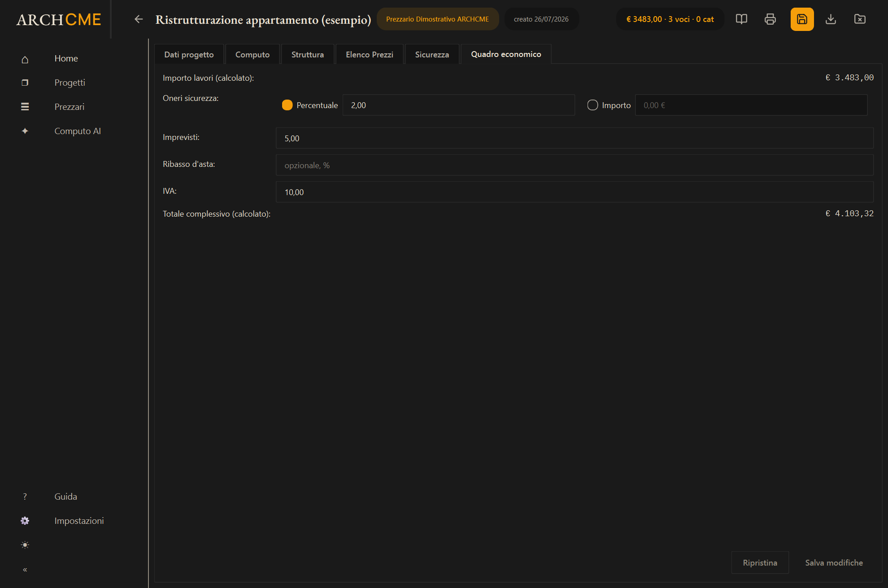The height and width of the screenshot is (588, 888).
Task: Open Home in the sidebar
Action: pyautogui.click(x=66, y=58)
